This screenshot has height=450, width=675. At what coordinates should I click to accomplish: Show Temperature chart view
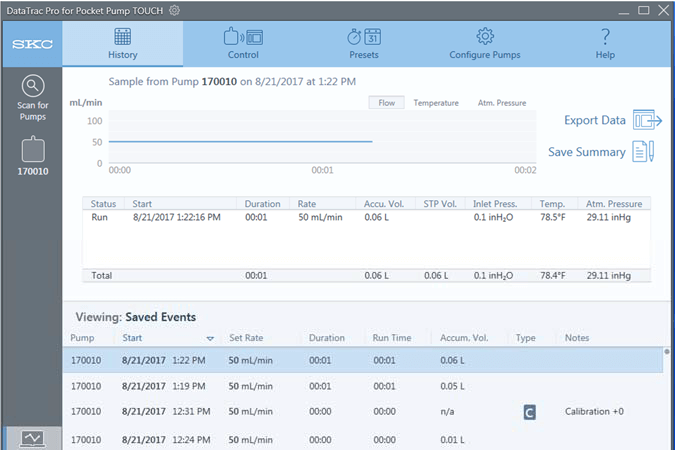436,103
